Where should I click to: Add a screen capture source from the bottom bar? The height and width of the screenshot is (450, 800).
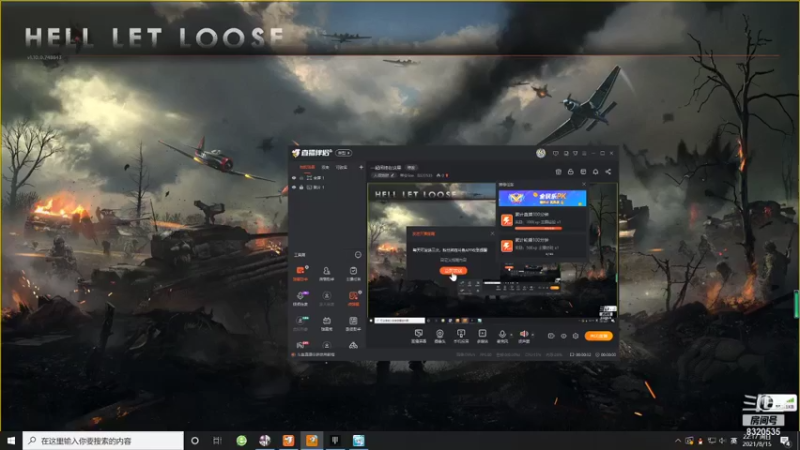(x=419, y=336)
